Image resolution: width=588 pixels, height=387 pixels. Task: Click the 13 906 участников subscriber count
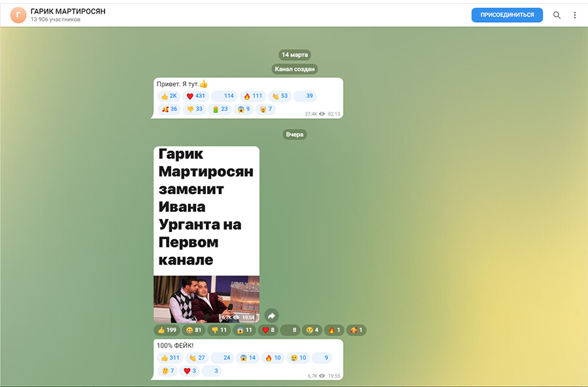(56, 20)
